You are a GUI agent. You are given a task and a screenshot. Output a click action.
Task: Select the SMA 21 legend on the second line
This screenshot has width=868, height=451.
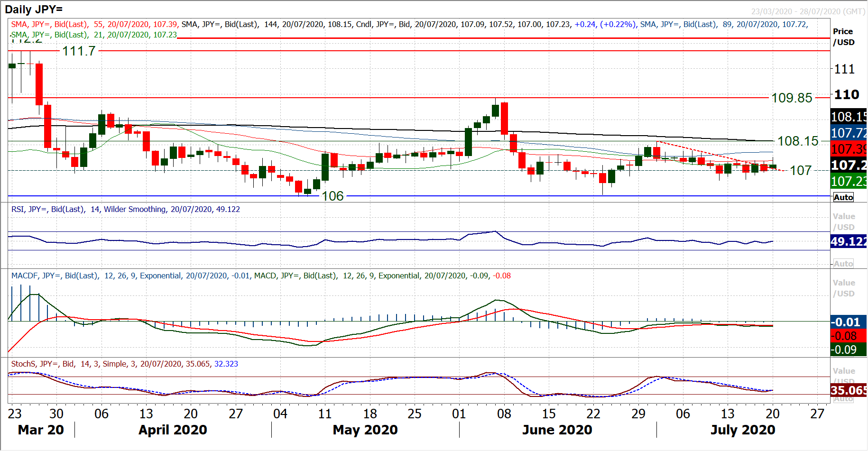coord(94,35)
